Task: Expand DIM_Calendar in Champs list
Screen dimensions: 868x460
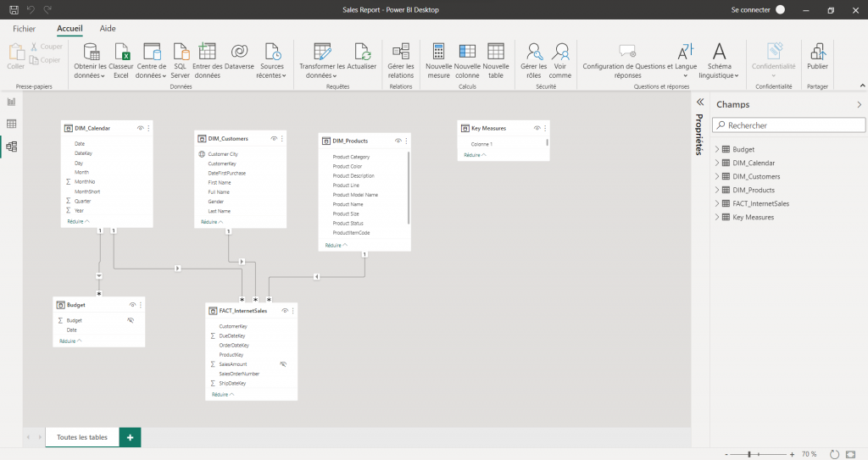Action: pos(717,163)
